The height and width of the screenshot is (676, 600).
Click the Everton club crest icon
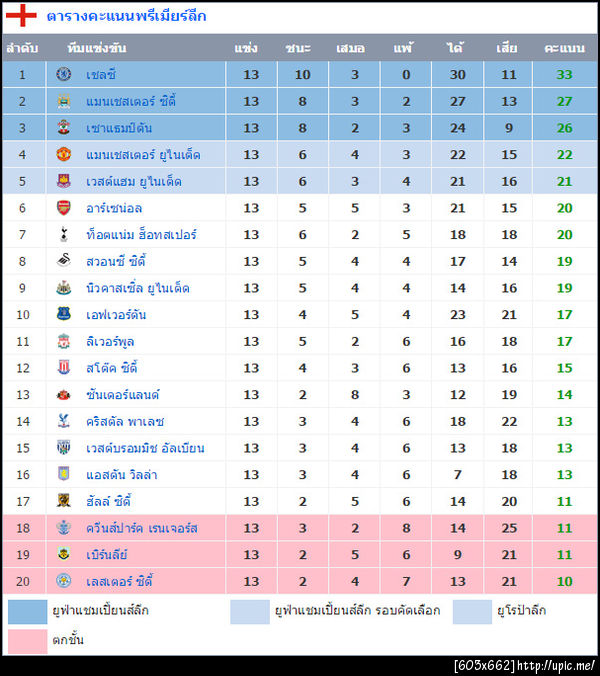click(x=64, y=315)
